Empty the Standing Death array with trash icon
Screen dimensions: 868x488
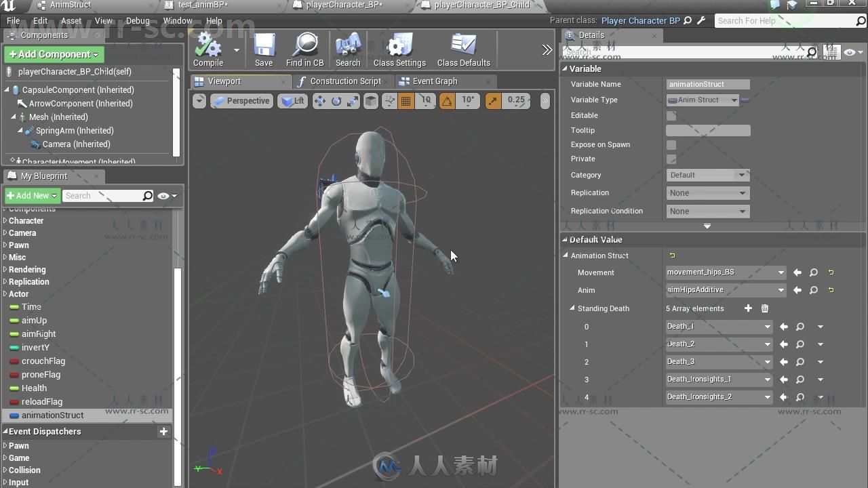tap(765, 308)
